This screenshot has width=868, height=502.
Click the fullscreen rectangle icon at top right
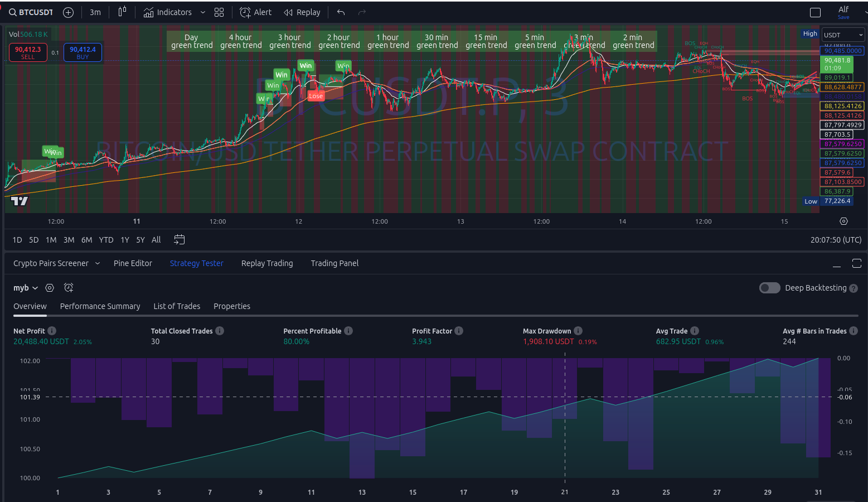point(815,12)
